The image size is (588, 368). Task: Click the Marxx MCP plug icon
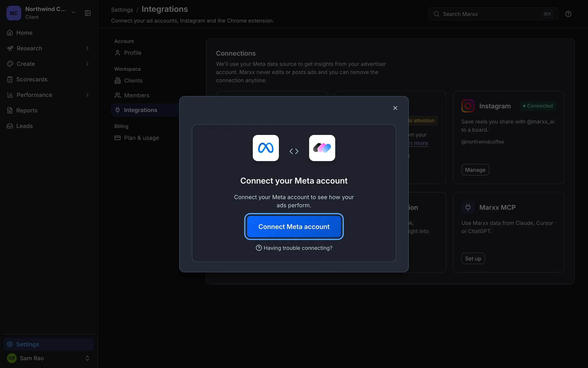(468, 207)
